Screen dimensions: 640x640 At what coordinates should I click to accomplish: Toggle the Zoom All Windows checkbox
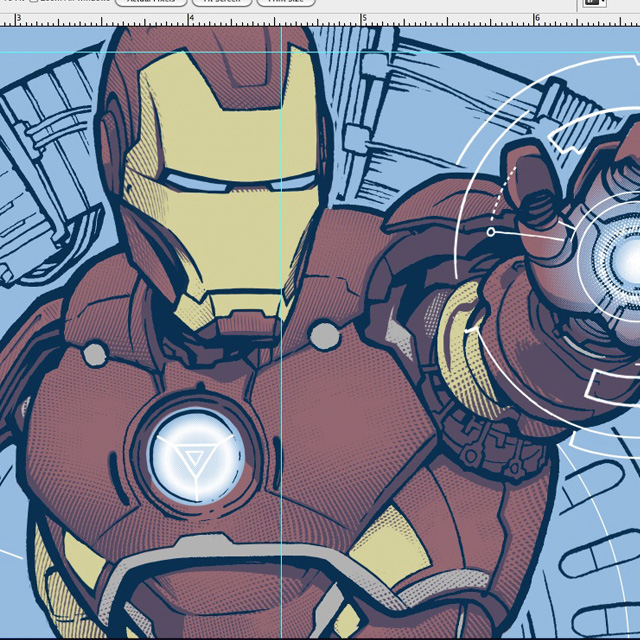pos(33,2)
